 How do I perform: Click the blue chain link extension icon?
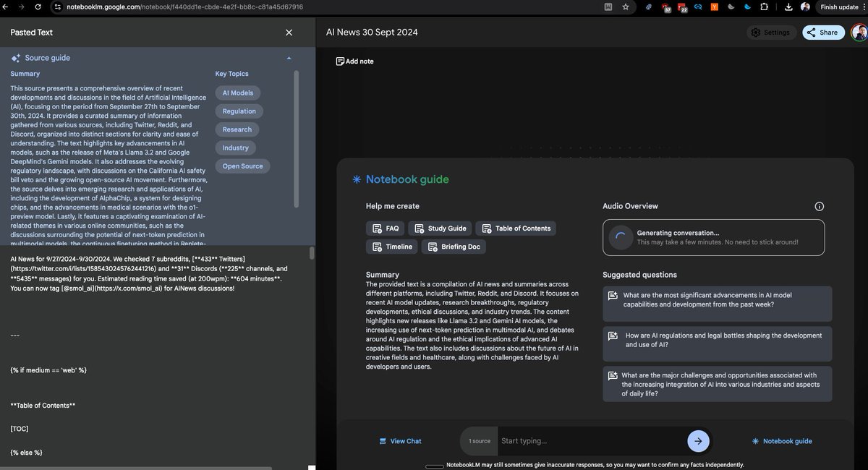tap(698, 7)
